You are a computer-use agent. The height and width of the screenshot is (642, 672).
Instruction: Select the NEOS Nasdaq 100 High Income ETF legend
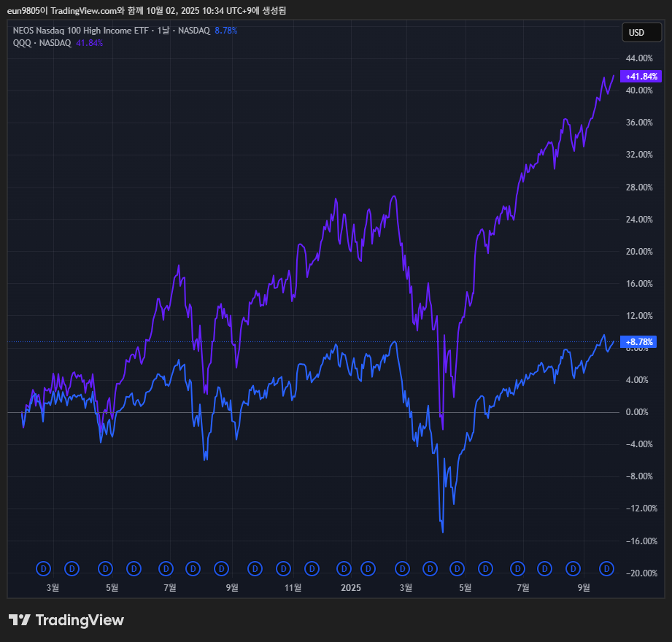(x=112, y=31)
